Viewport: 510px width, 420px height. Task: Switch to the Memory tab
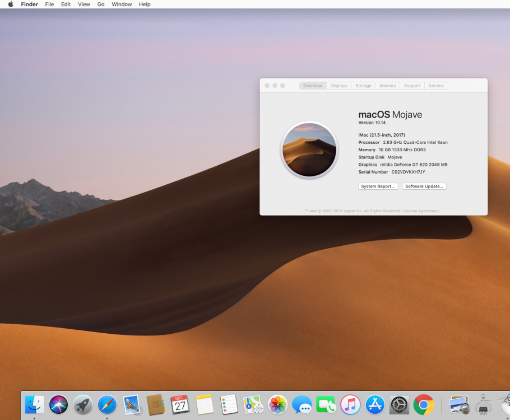[x=388, y=86]
